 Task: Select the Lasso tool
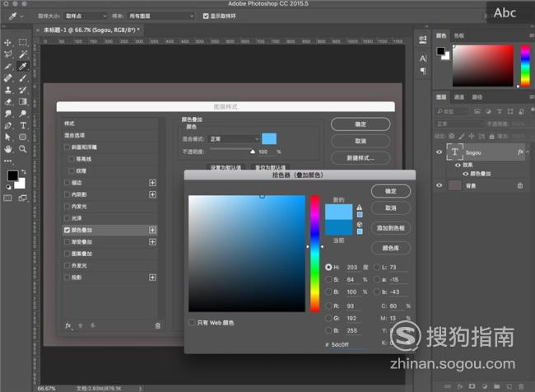click(x=8, y=54)
